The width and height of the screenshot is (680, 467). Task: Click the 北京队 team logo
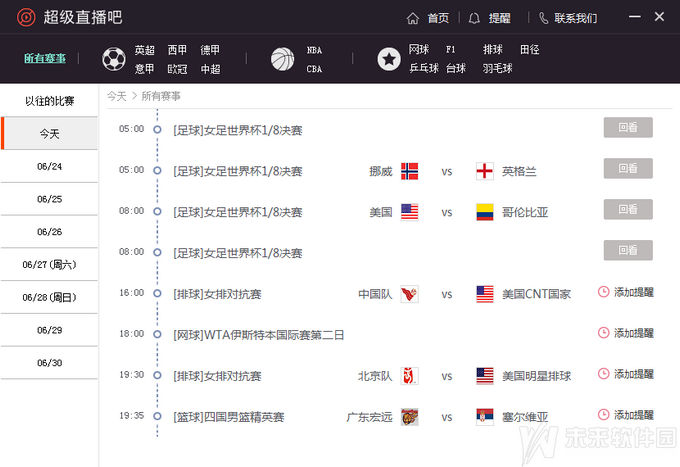pyautogui.click(x=409, y=376)
